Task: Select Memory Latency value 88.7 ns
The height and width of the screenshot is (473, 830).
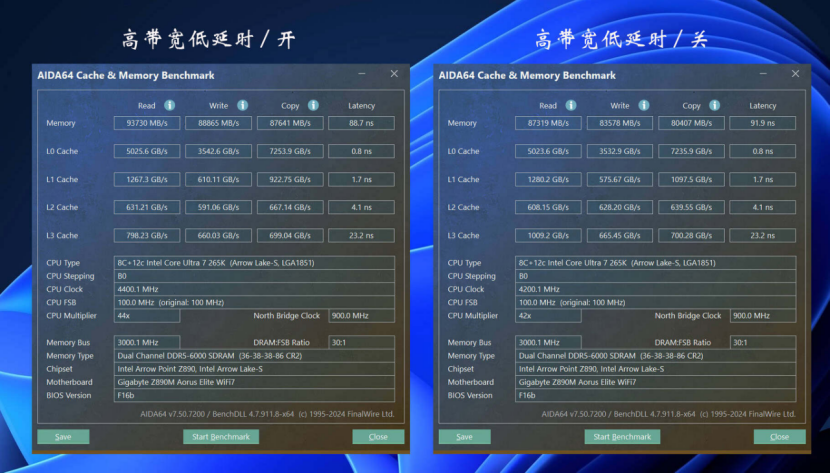Action: point(361,123)
